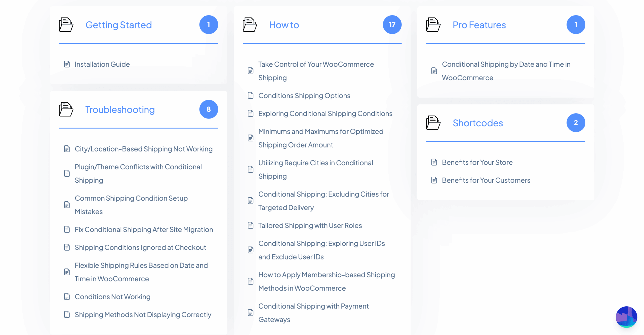Open Conditions Shipping Options article
Viewport: 644px width, 335px height.
[x=304, y=95]
